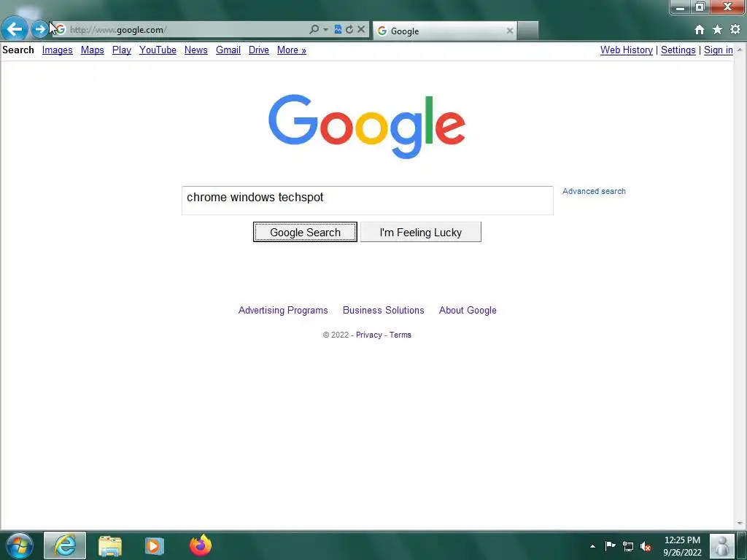Image resolution: width=747 pixels, height=560 pixels.
Task: Open the Action Center flag icon
Action: [610, 545]
